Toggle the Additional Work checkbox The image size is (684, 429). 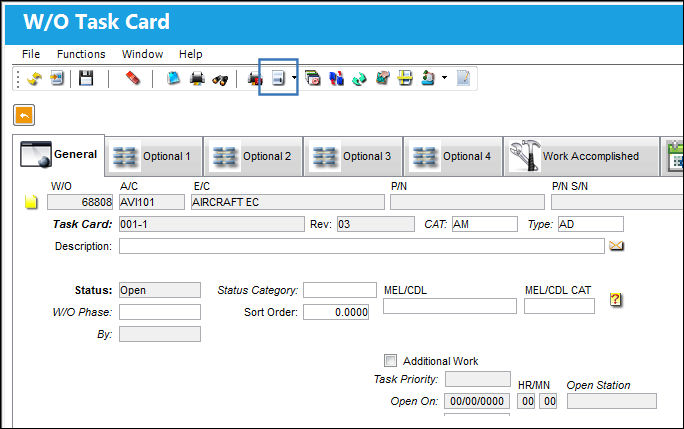pos(390,360)
